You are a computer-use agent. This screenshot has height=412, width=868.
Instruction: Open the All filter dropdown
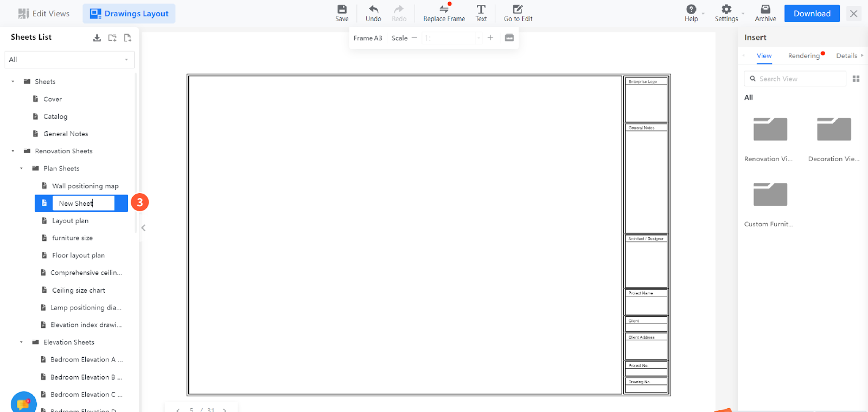pos(69,60)
